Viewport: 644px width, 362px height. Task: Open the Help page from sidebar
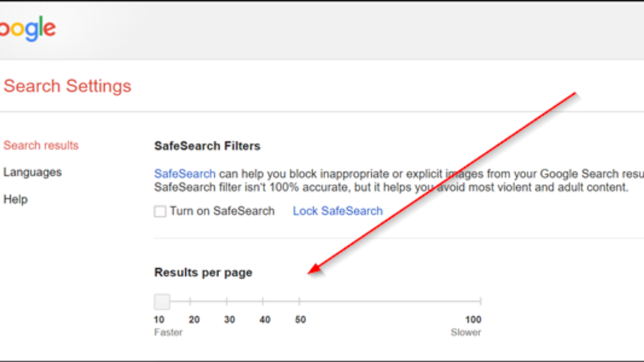tap(15, 200)
